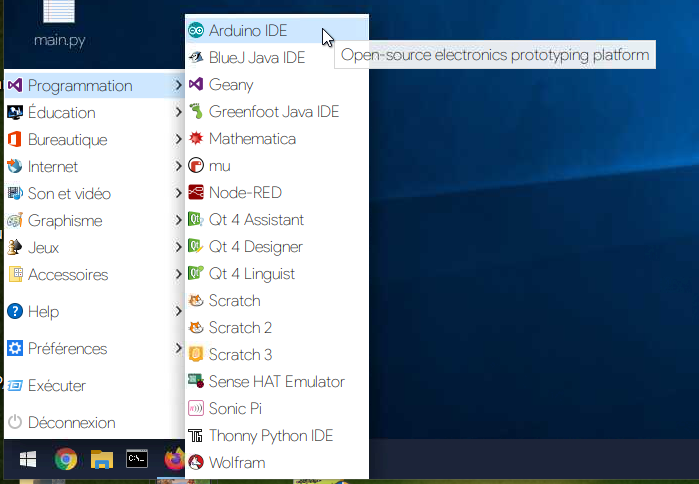Click the Node-RED red flow icon

point(196,192)
